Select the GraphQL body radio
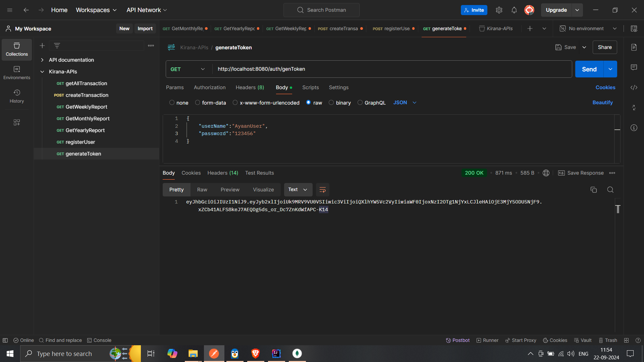644x362 pixels. click(x=360, y=103)
